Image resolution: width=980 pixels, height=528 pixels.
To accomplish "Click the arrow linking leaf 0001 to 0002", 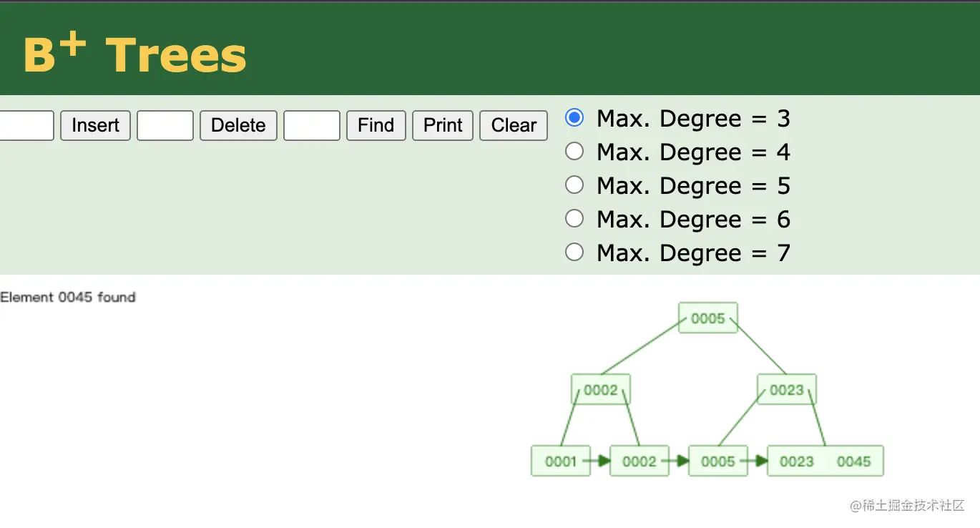I will click(x=599, y=461).
